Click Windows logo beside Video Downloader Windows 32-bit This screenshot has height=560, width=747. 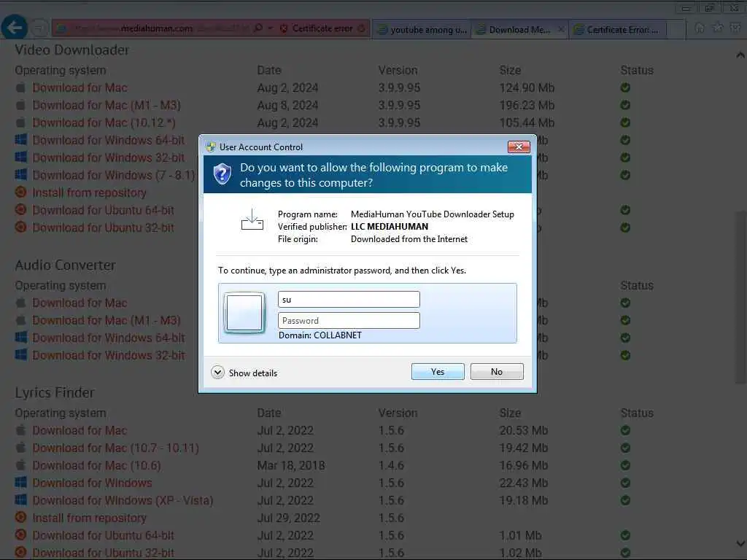point(20,157)
